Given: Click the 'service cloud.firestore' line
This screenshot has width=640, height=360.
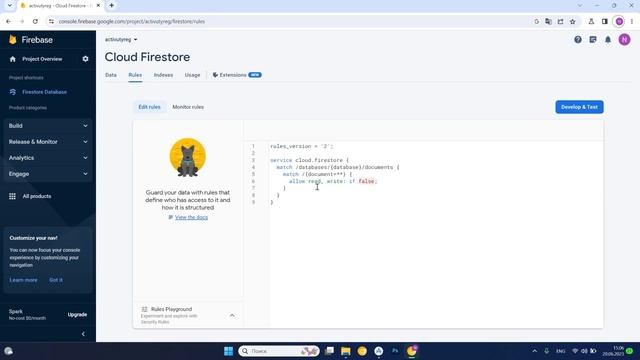Looking at the screenshot, I should coord(309,160).
